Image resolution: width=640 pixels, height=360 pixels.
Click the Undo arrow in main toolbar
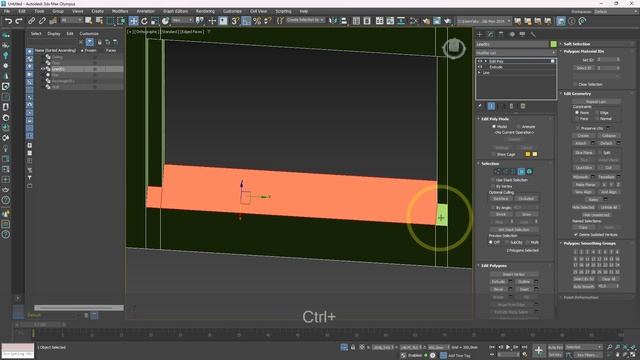coord(8,21)
